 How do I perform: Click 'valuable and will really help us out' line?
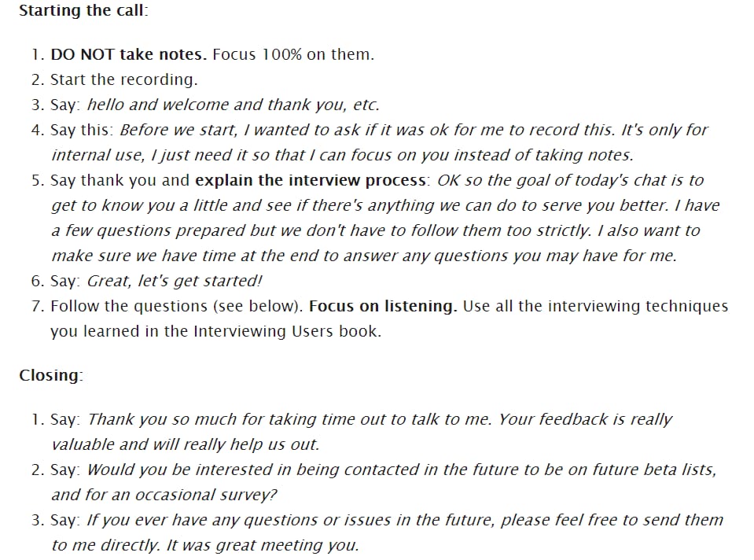(x=185, y=444)
